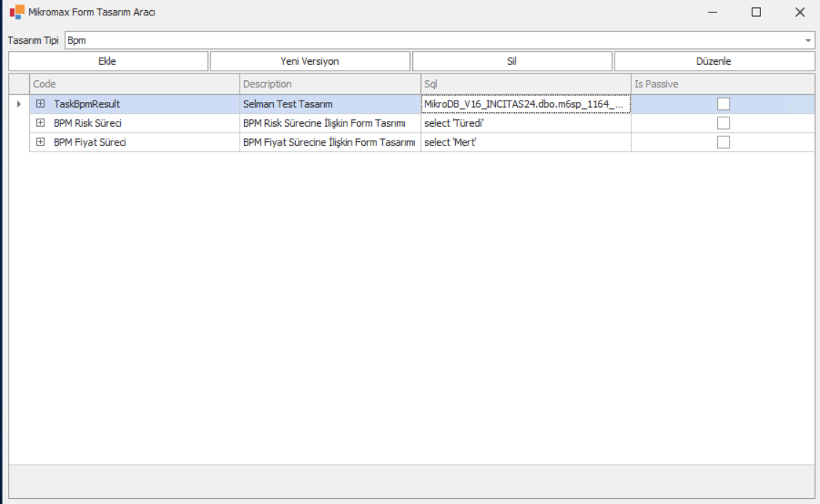820x504 pixels.
Task: Select the Selman Test Tasarım description cell
Action: (x=330, y=104)
